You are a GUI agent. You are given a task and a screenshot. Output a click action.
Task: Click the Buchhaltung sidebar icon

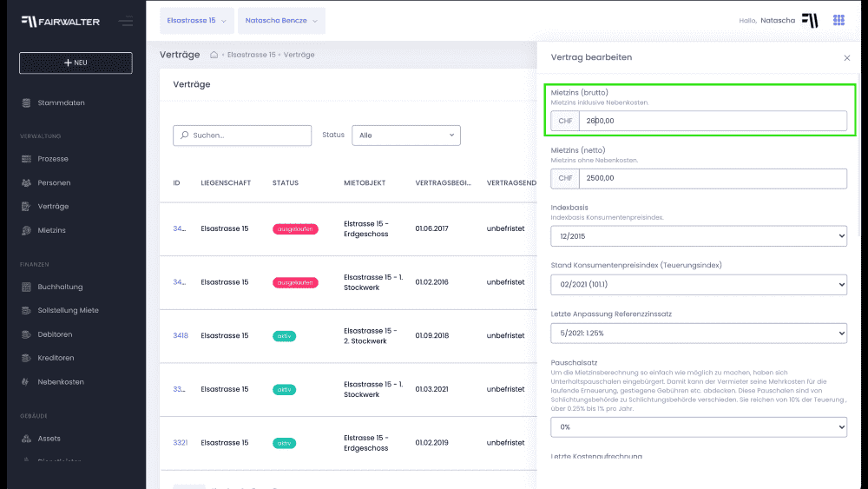click(27, 287)
